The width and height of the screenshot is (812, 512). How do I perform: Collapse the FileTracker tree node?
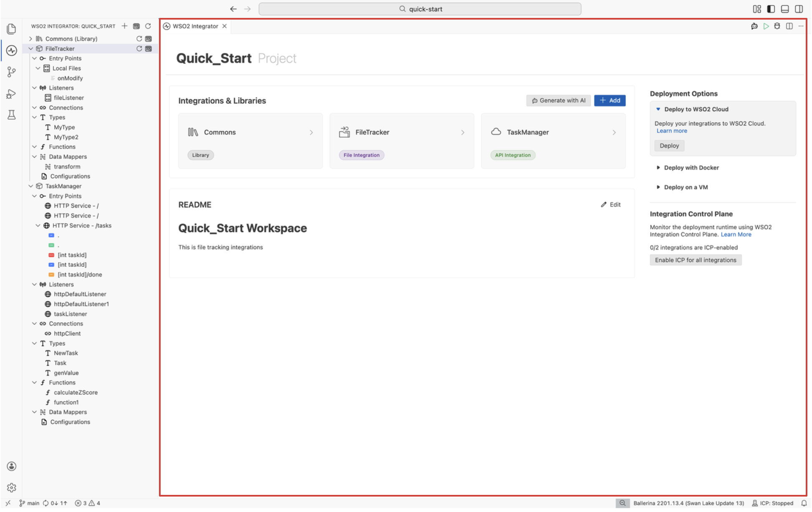pyautogui.click(x=30, y=48)
